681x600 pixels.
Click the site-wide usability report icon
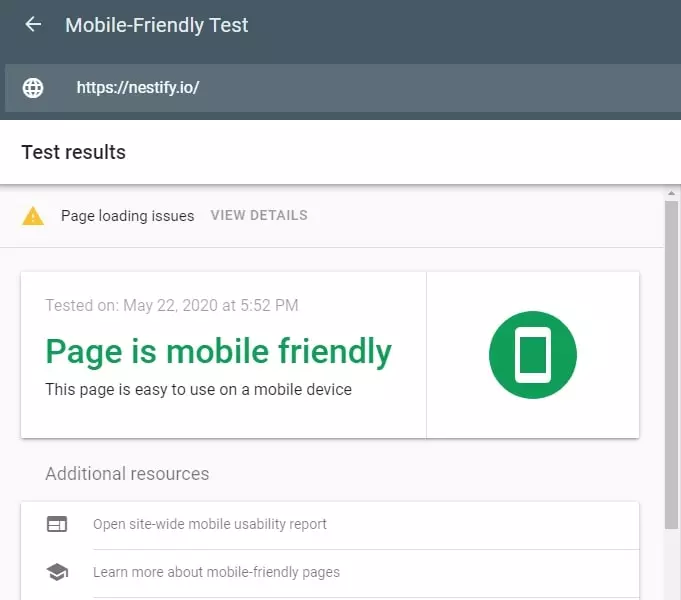57,524
